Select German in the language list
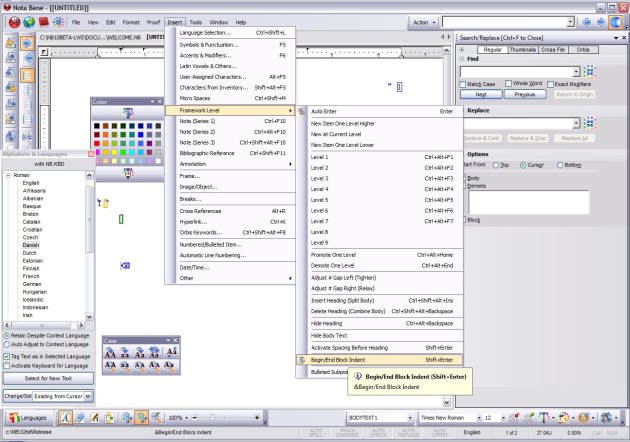 [32, 284]
